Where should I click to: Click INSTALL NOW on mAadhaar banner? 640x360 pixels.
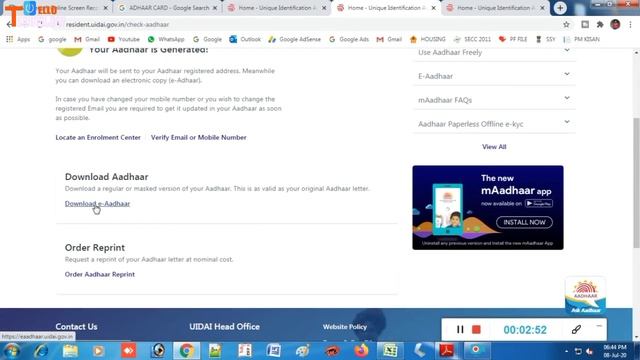click(x=524, y=222)
